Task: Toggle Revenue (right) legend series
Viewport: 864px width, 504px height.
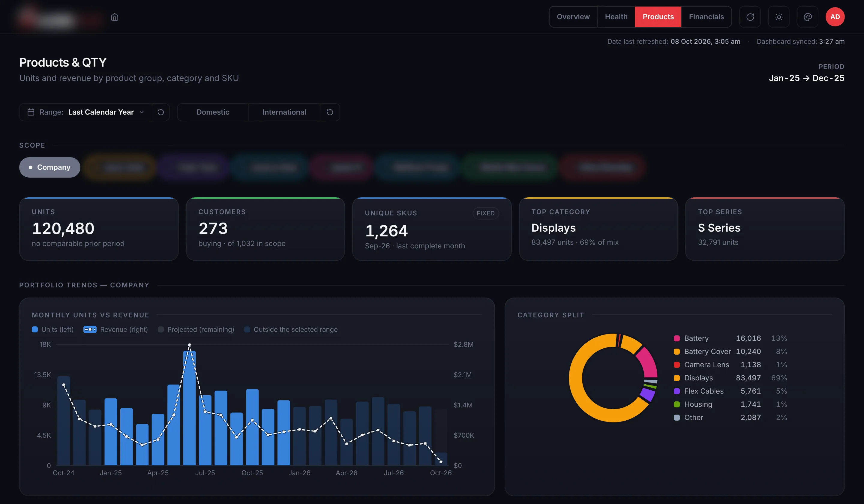Action: click(115, 329)
